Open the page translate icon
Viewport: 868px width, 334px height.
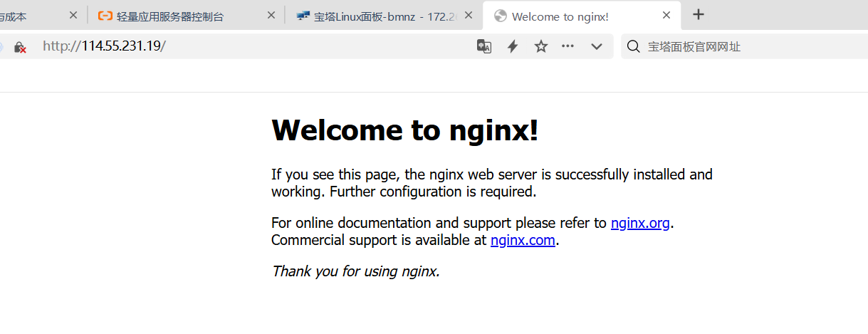(484, 46)
